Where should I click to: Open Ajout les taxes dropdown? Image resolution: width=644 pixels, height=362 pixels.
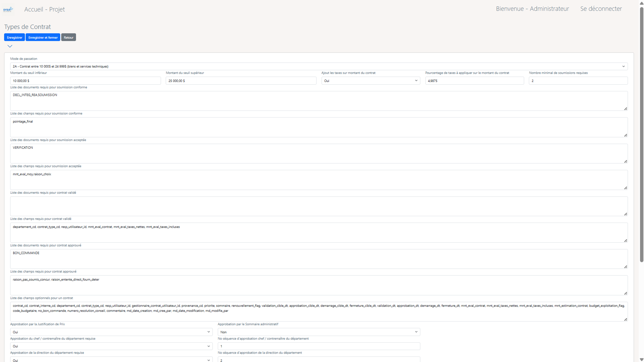(x=370, y=81)
